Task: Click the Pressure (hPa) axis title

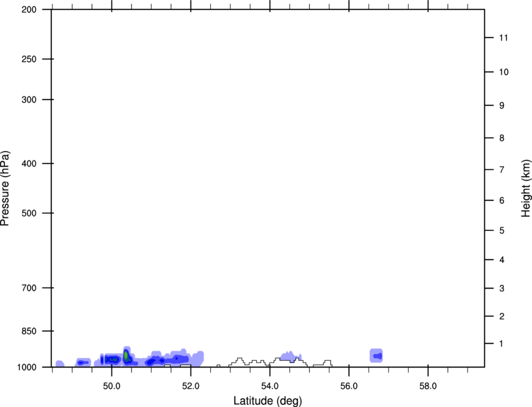Action: [x=5, y=188]
